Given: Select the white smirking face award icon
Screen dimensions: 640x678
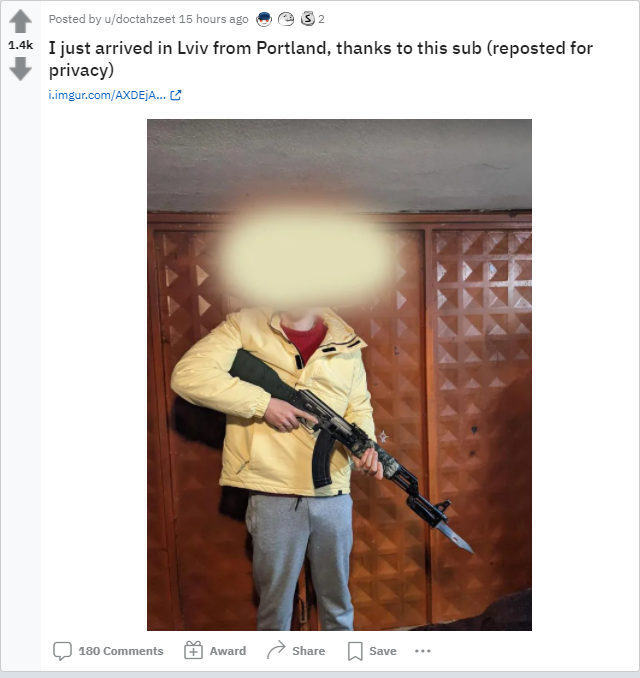Looking at the screenshot, I should click(x=285, y=19).
